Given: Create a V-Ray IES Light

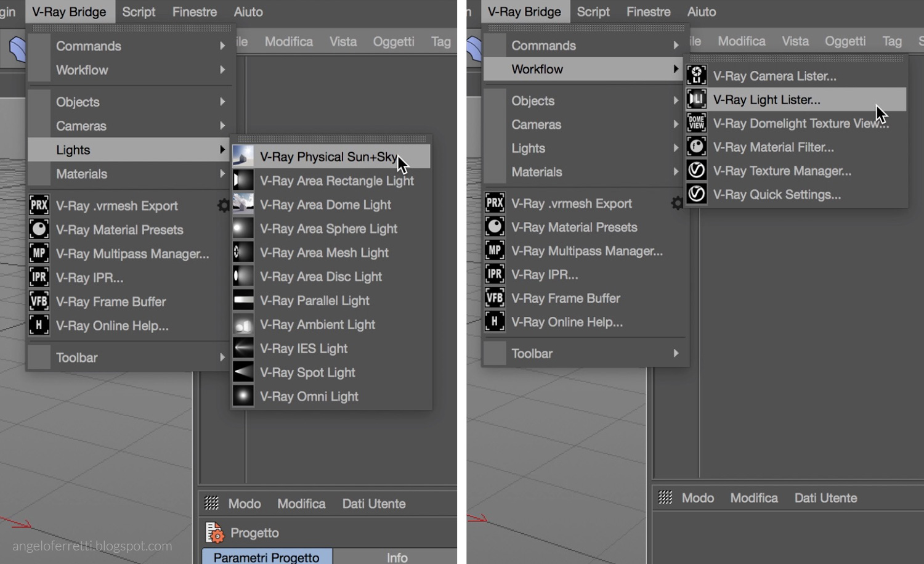Looking at the screenshot, I should click(331, 349).
